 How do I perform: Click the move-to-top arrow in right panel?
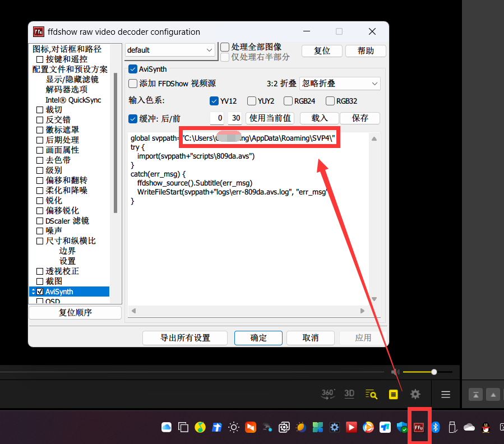coord(476,395)
